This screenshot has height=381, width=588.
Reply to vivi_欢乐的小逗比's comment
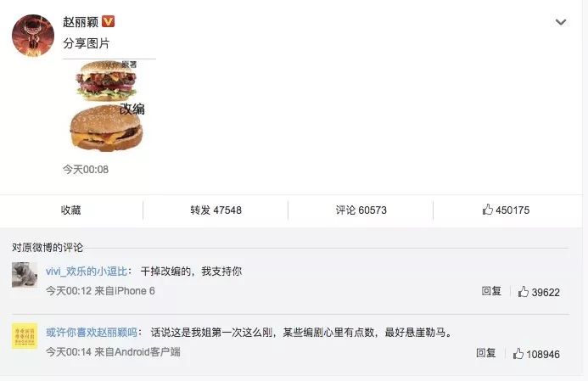(x=491, y=291)
